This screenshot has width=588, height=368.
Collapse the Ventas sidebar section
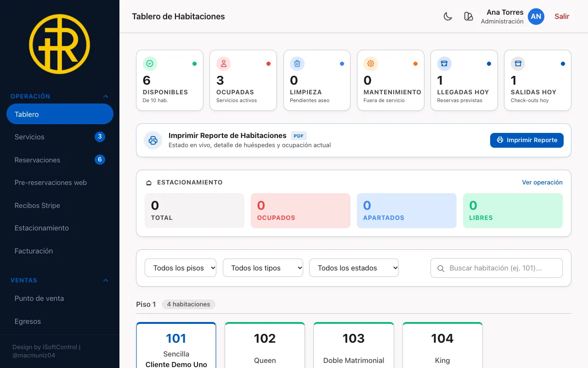60,280
